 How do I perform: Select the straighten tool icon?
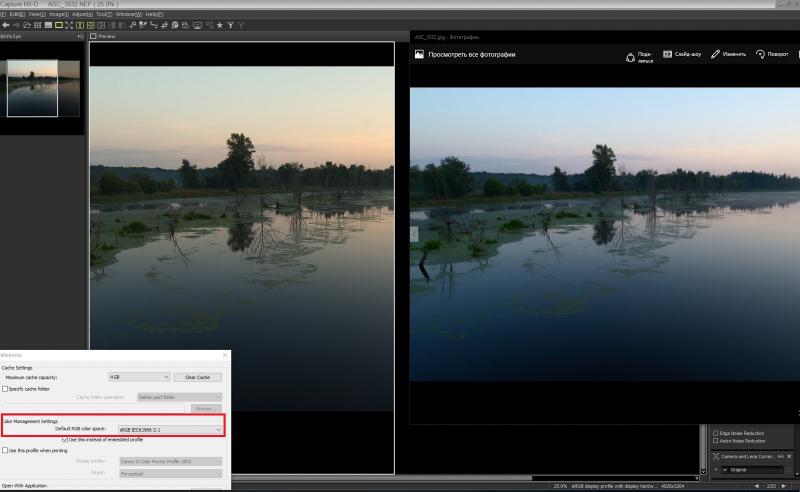[154, 25]
